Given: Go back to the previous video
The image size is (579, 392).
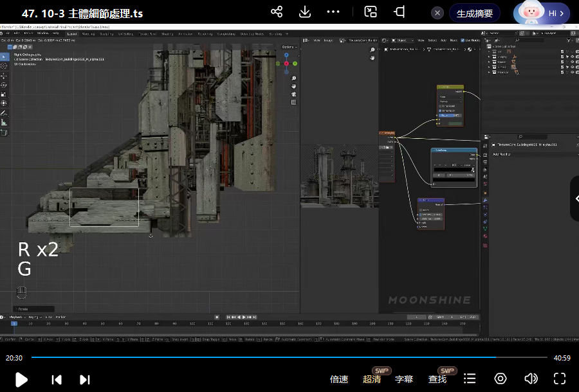Looking at the screenshot, I should tap(57, 379).
